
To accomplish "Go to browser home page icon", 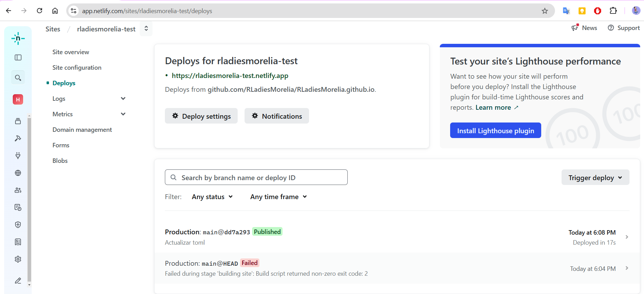I will 55,11.
